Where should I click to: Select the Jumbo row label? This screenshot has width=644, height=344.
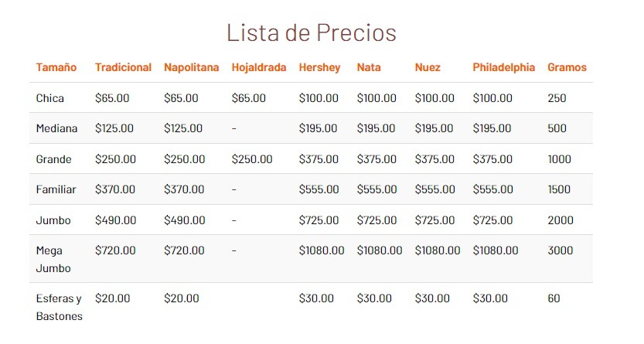53,220
